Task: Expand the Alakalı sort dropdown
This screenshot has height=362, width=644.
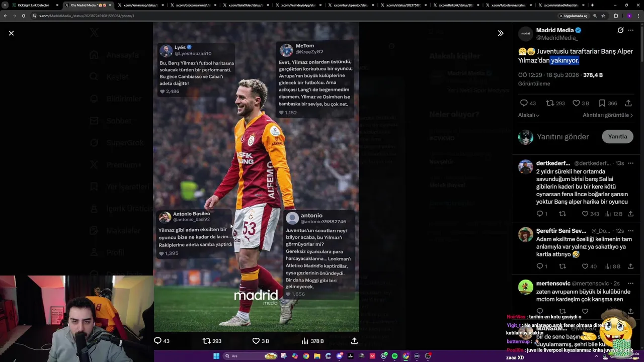Action: click(x=529, y=115)
